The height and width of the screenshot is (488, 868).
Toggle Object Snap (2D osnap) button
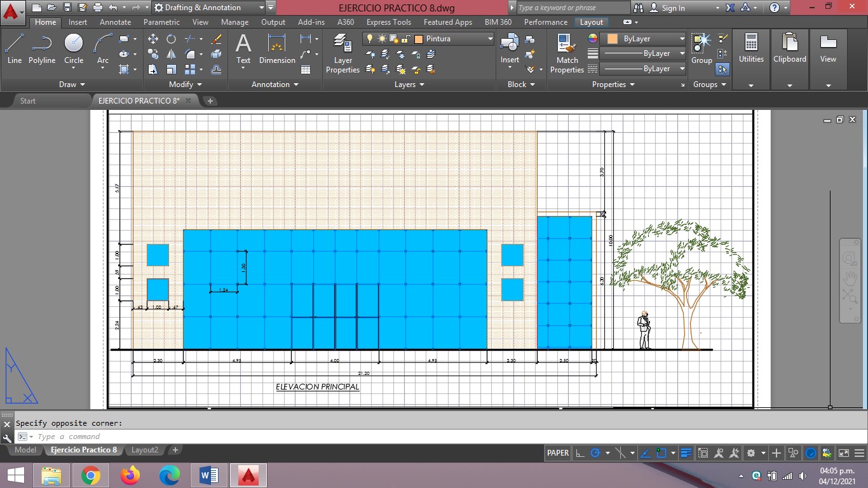660,453
